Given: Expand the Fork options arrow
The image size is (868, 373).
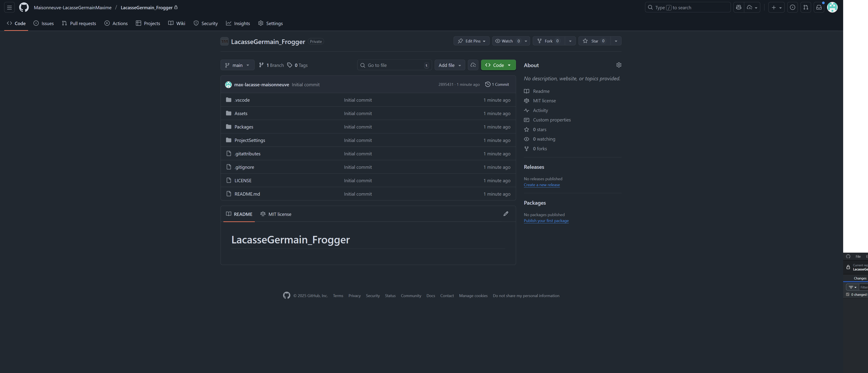Looking at the screenshot, I should coord(570,41).
